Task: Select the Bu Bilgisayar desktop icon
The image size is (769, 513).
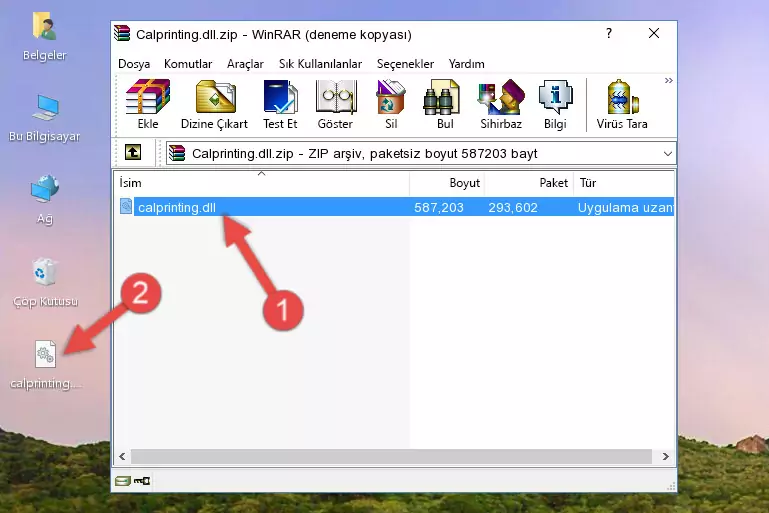Action: [x=45, y=118]
